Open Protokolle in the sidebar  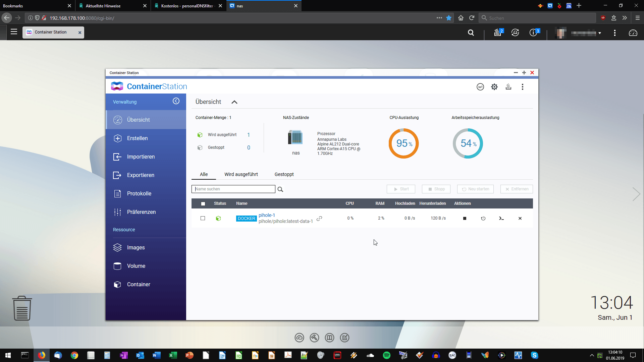(x=146, y=193)
